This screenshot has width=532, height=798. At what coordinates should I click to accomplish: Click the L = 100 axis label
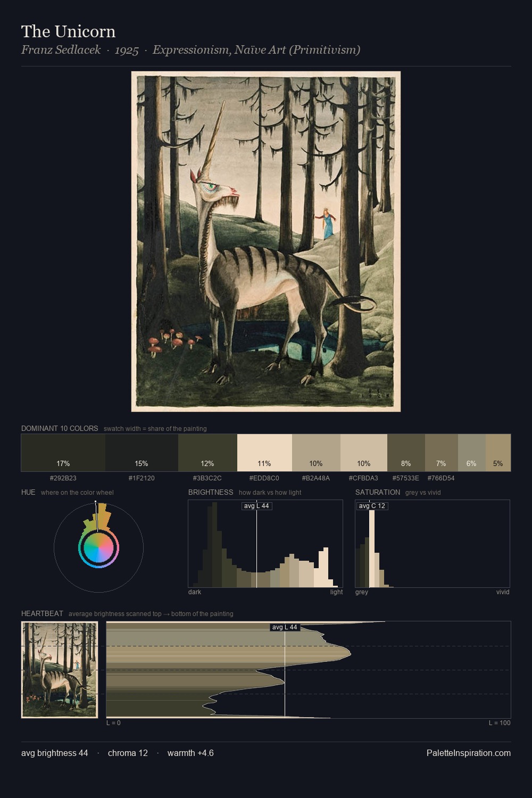coord(500,723)
